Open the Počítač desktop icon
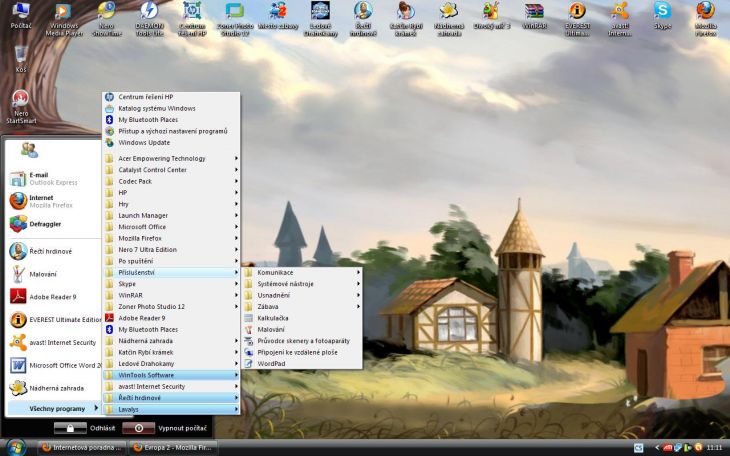Screen dimensions: 730x456 (x=21, y=15)
